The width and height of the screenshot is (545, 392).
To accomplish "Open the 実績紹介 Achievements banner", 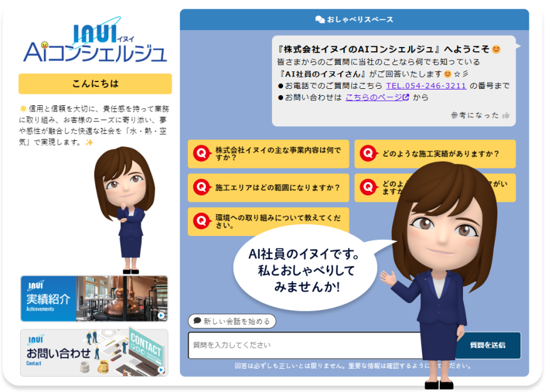I will pyautogui.click(x=94, y=299).
